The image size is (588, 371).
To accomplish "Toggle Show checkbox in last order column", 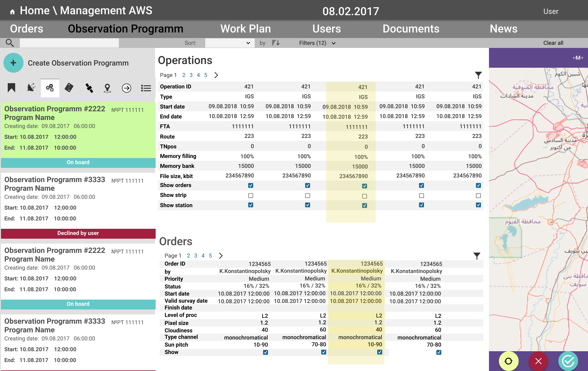I will (439, 352).
